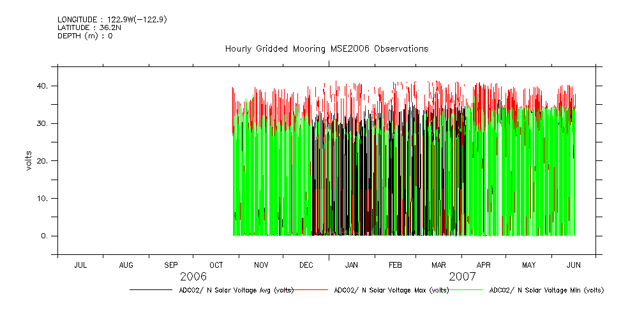Click the OCT month label
This screenshot has width=644, height=322.
(216, 264)
